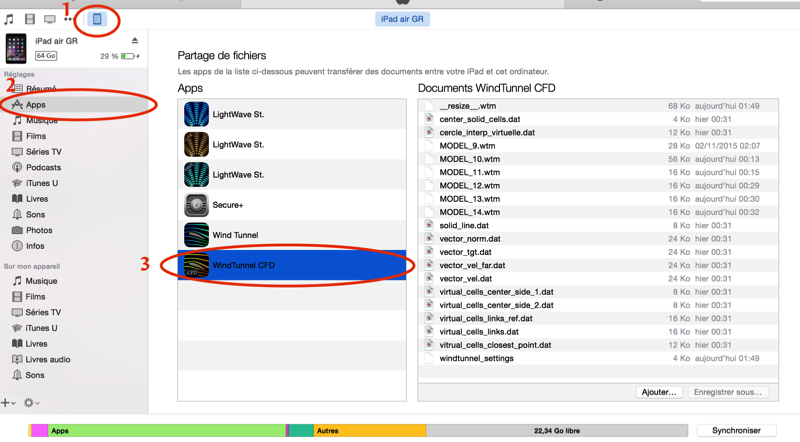The width and height of the screenshot is (800, 442).
Task: Select the blue LightWave St. app
Action: tap(292, 114)
